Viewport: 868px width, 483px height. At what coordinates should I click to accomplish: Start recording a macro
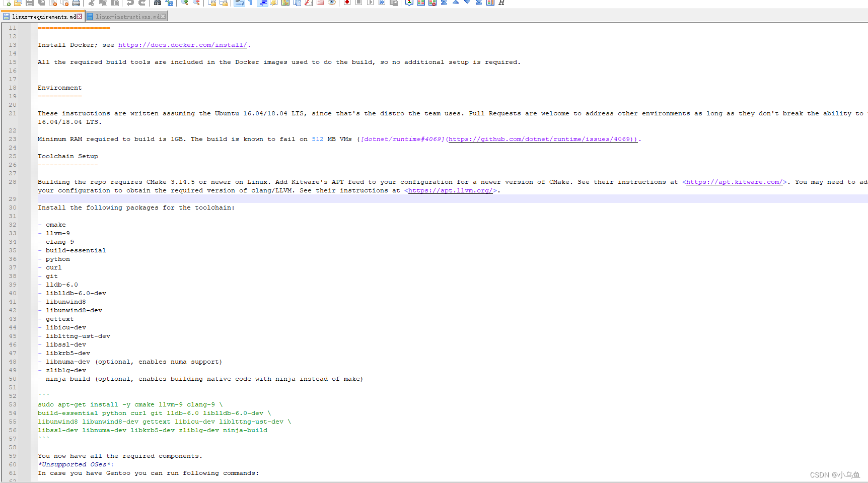pyautogui.click(x=346, y=3)
